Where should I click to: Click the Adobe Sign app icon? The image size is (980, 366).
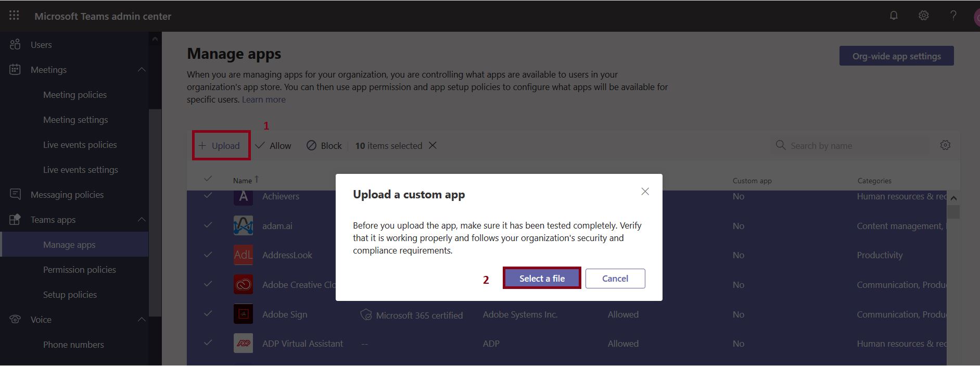(x=243, y=314)
